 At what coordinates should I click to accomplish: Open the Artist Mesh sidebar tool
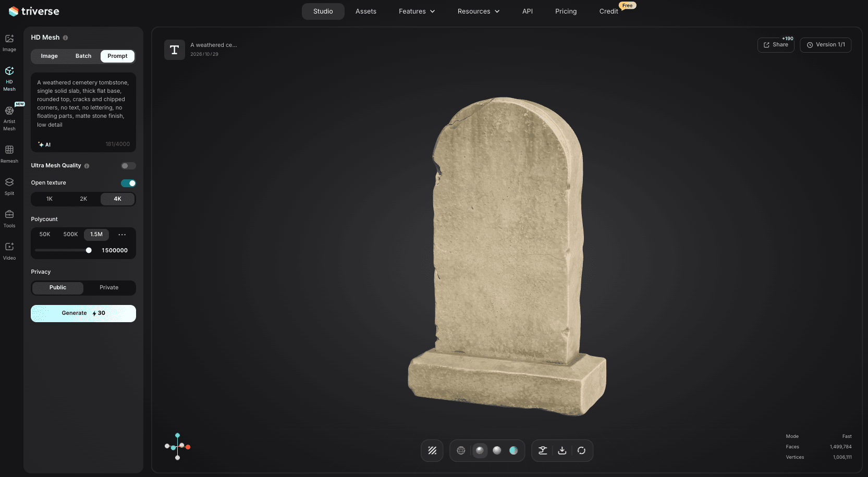[x=9, y=118]
